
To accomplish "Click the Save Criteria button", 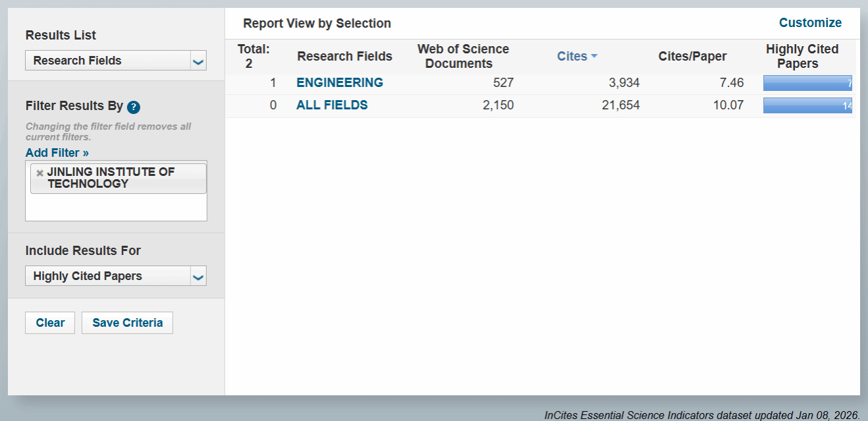I will [127, 323].
